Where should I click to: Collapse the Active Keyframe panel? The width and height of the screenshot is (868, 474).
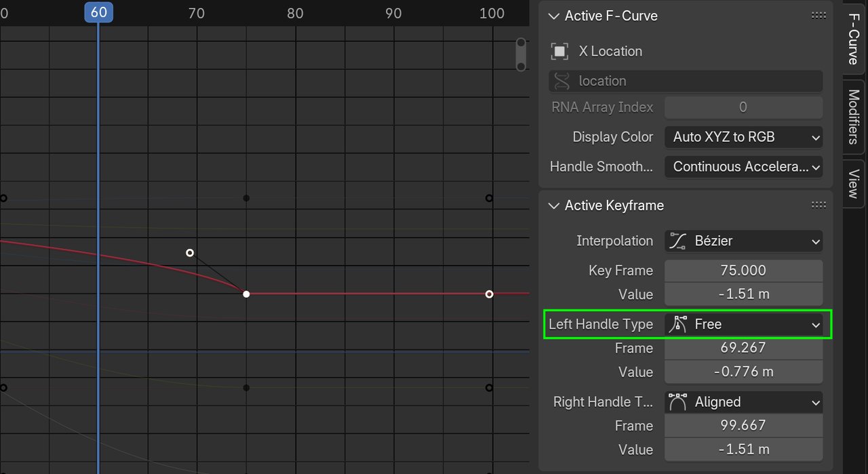click(x=553, y=205)
